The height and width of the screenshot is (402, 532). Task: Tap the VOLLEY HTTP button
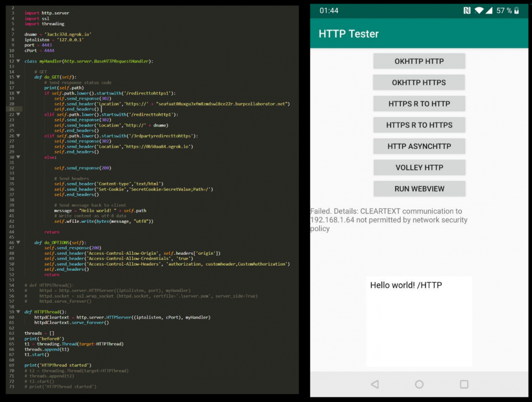(419, 168)
